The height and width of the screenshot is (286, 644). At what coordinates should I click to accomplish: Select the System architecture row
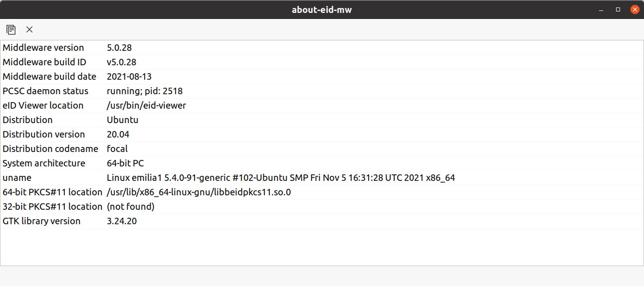pyautogui.click(x=322, y=163)
